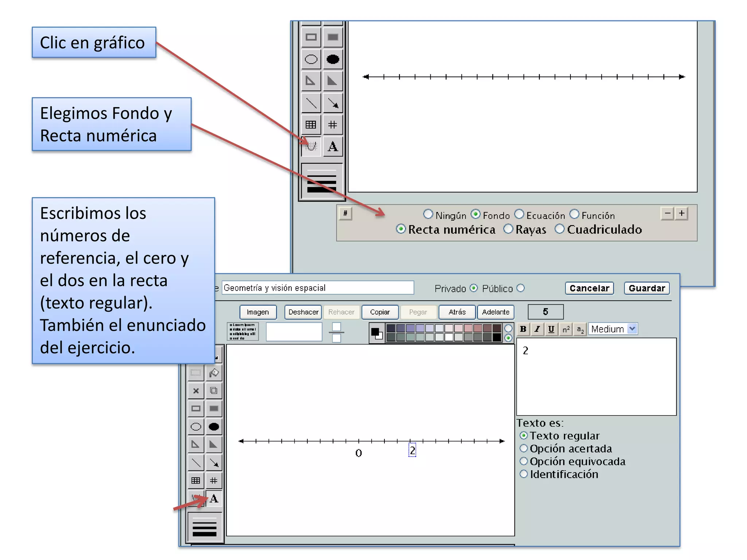The height and width of the screenshot is (560, 747).
Task: Select the Fondo radio option
Action: click(476, 214)
